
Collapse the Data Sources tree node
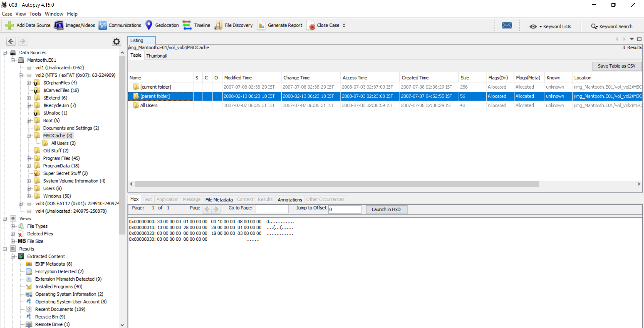(x=5, y=53)
